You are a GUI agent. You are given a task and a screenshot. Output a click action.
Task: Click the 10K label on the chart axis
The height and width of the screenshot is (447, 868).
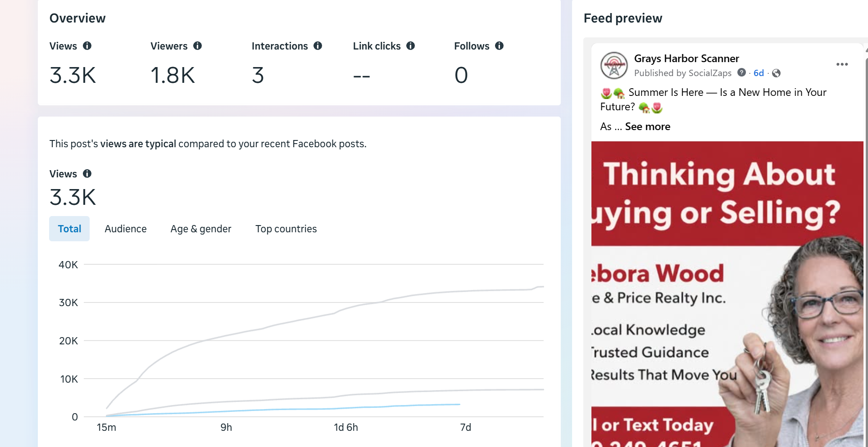tap(69, 379)
